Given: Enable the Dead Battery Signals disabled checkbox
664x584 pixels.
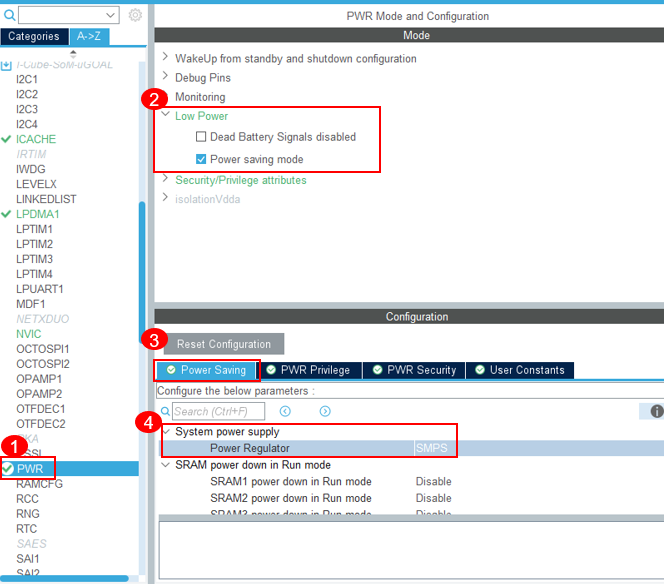Looking at the screenshot, I should (x=201, y=136).
